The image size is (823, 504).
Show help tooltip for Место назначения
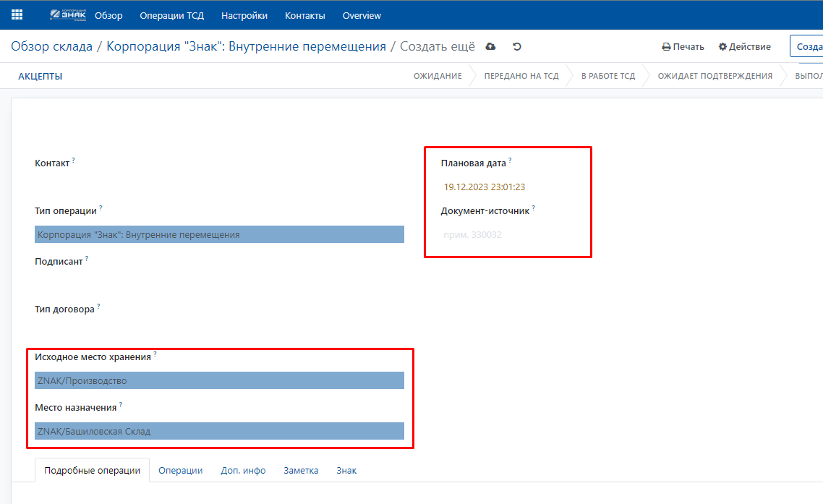tap(121, 403)
